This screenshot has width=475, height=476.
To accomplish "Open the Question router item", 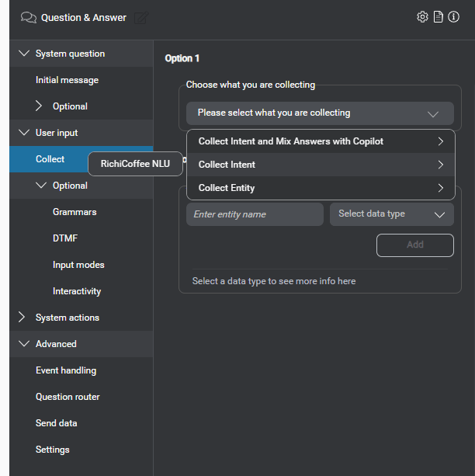I will [68, 397].
